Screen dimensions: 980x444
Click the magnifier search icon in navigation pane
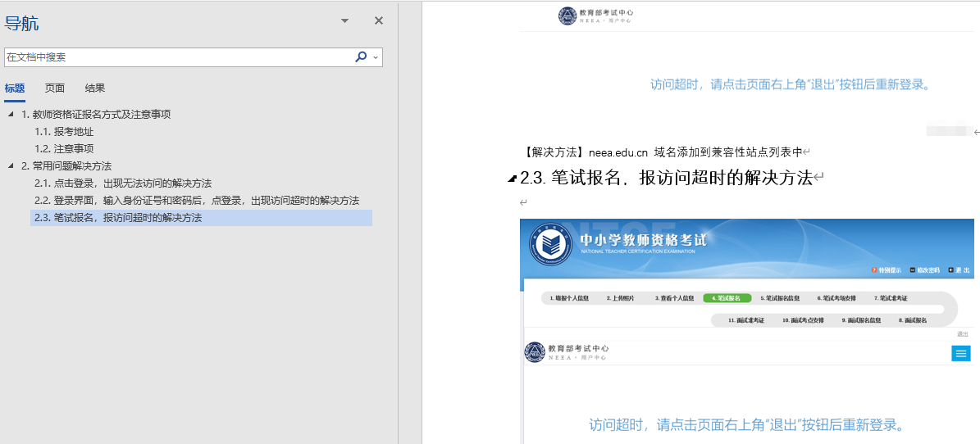[x=361, y=57]
